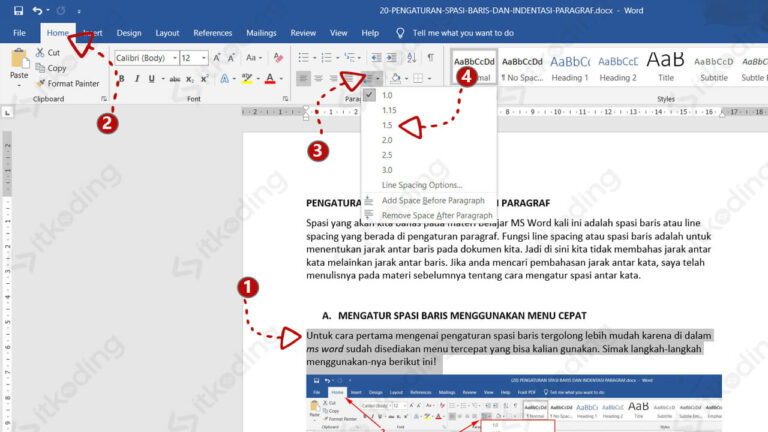Image resolution: width=768 pixels, height=432 pixels.
Task: Switch to the Review tab
Action: (x=303, y=33)
